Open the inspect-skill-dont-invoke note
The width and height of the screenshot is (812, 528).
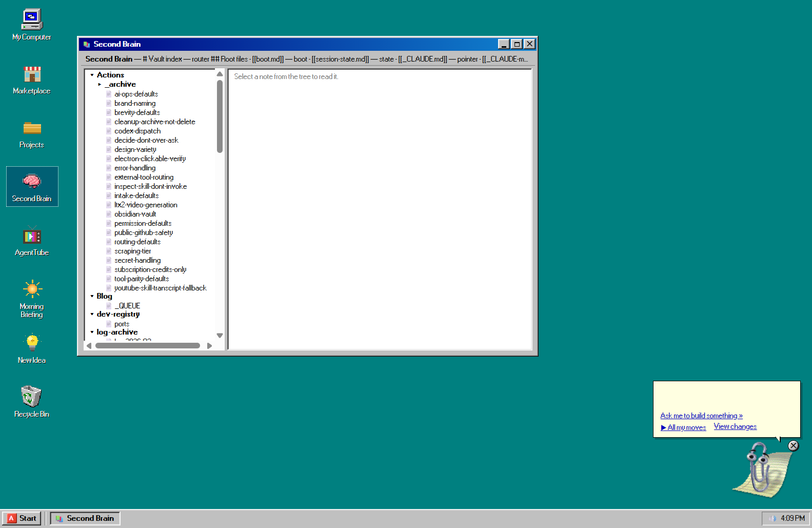pyautogui.click(x=150, y=186)
